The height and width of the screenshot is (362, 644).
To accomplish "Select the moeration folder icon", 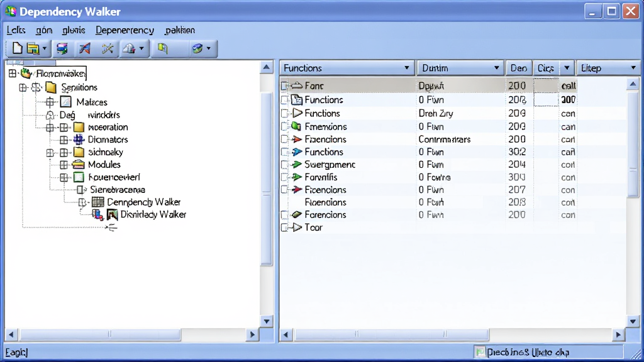I will 79,127.
